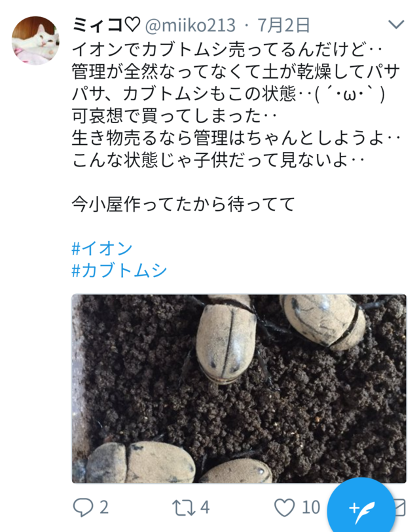Compose a new tweet with the feather button

pyautogui.click(x=361, y=508)
